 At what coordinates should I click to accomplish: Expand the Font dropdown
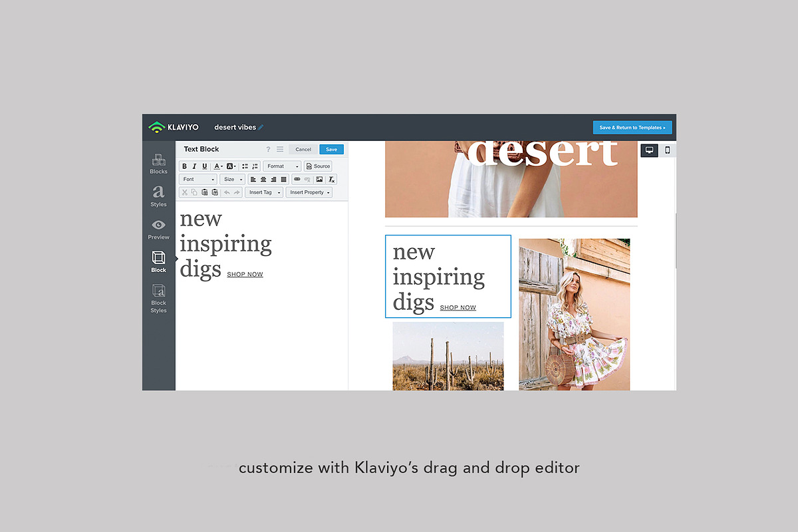pyautogui.click(x=198, y=180)
